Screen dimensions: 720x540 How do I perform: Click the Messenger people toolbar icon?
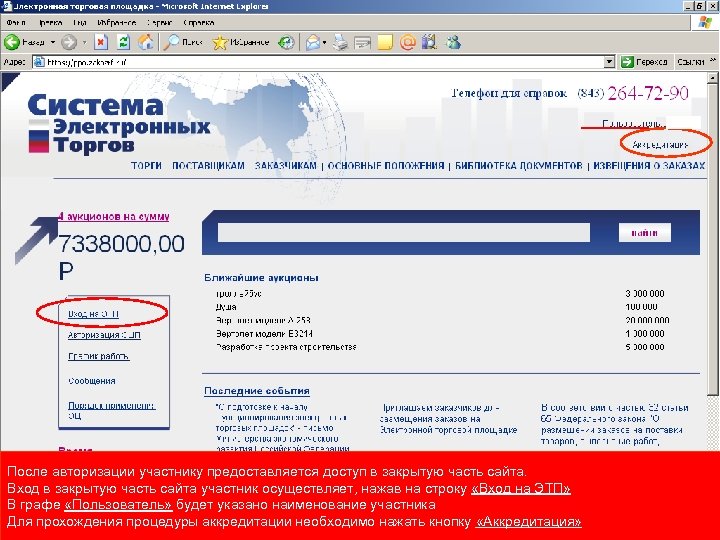[453, 42]
